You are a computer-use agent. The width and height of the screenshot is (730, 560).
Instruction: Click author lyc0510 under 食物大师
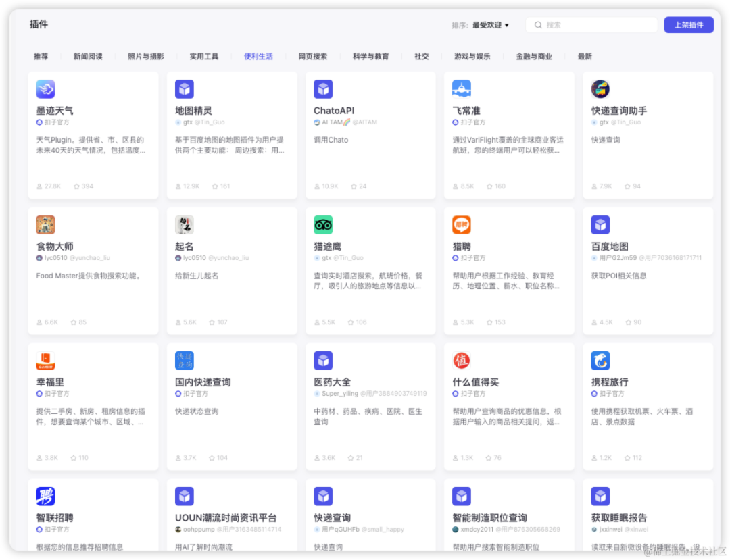[x=73, y=258]
